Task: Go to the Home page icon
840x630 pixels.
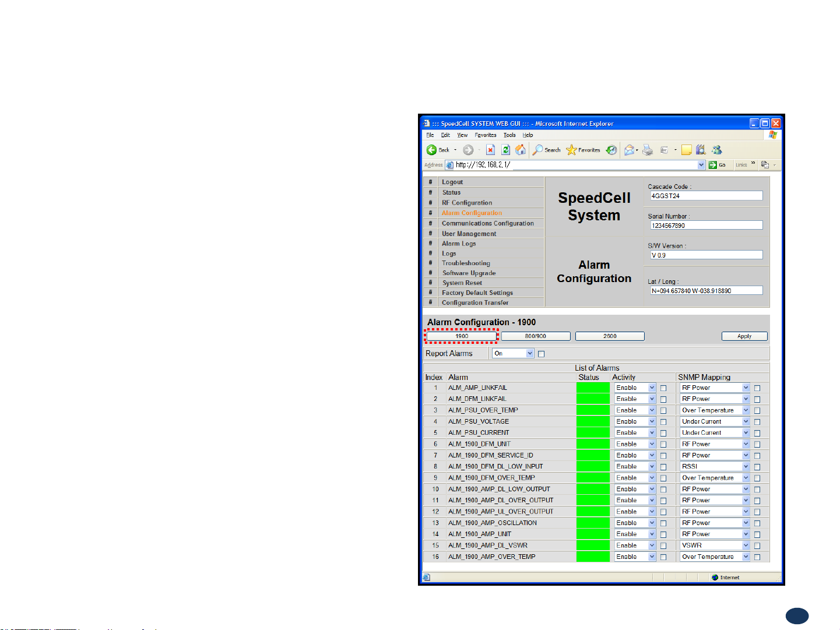Action: 521,150
